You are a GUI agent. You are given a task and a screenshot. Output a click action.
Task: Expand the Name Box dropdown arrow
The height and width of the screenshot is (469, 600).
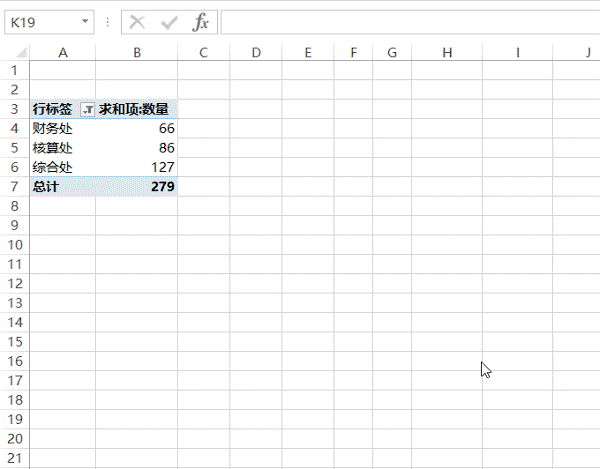[x=85, y=21]
